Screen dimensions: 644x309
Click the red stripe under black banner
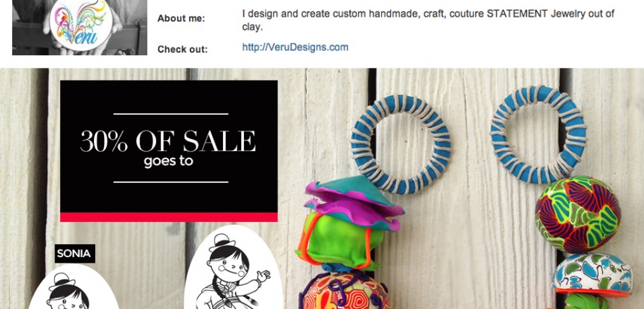tap(169, 217)
